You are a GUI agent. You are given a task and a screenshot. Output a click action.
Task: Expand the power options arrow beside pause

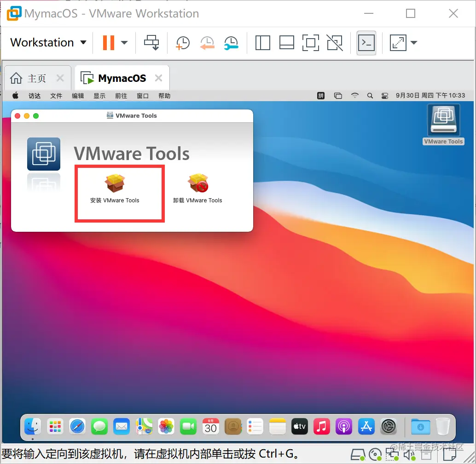[124, 43]
